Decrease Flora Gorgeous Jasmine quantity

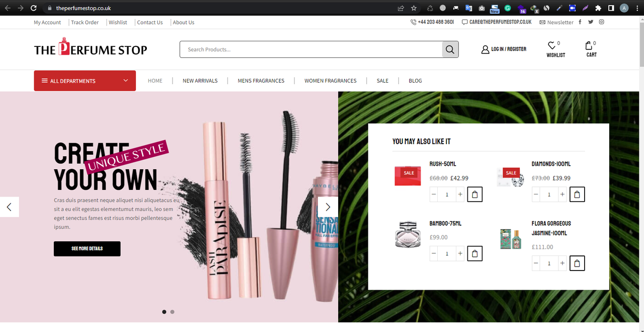tap(536, 263)
